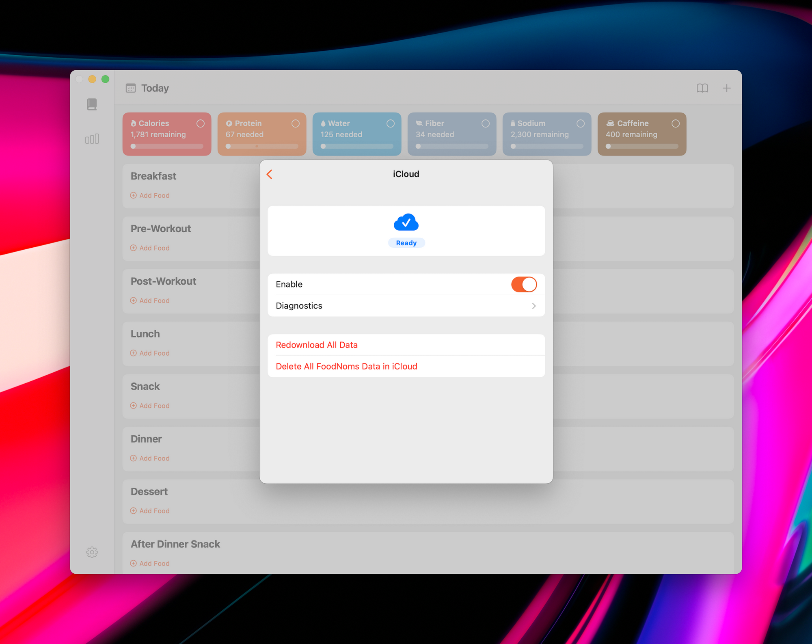Select the Water goal circle
Screen dimensions: 812x644
click(391, 123)
